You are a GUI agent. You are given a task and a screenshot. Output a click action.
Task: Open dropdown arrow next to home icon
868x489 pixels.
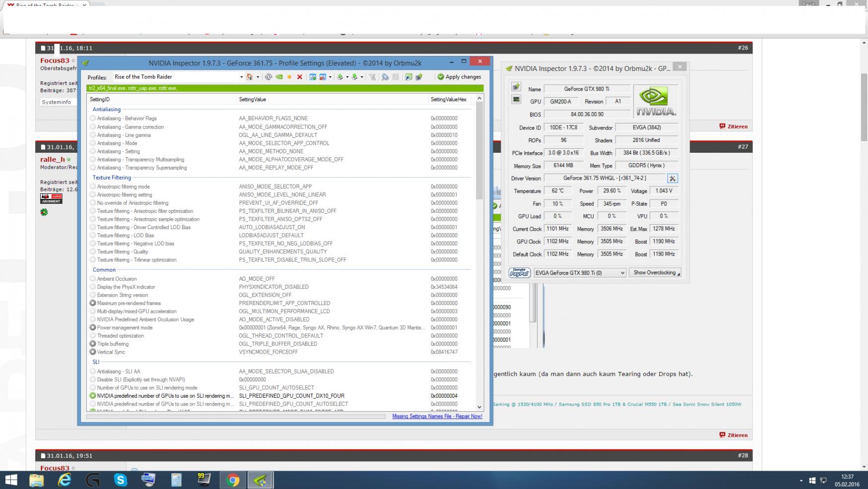[258, 77]
